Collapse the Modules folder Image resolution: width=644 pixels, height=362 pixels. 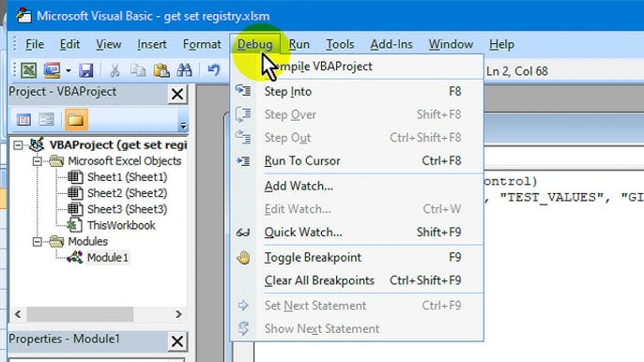[38, 242]
